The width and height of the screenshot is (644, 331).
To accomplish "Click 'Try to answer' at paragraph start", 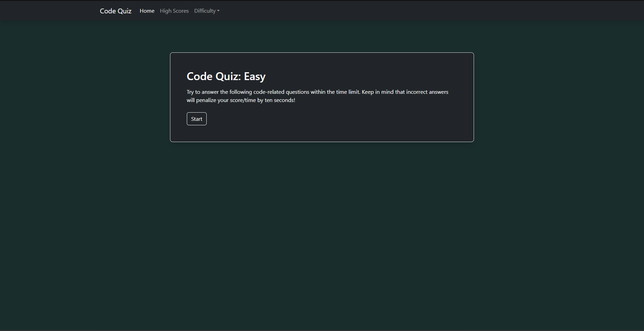I will click(202, 92).
